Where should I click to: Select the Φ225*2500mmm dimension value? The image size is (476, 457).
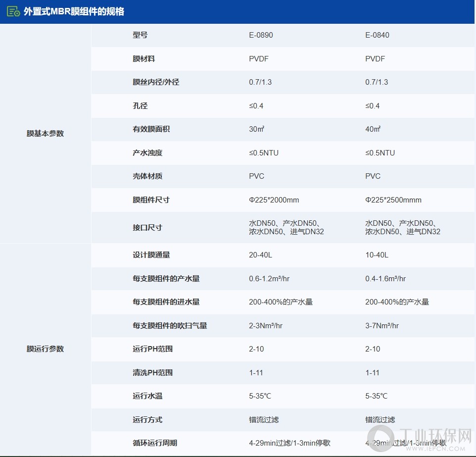point(393,200)
